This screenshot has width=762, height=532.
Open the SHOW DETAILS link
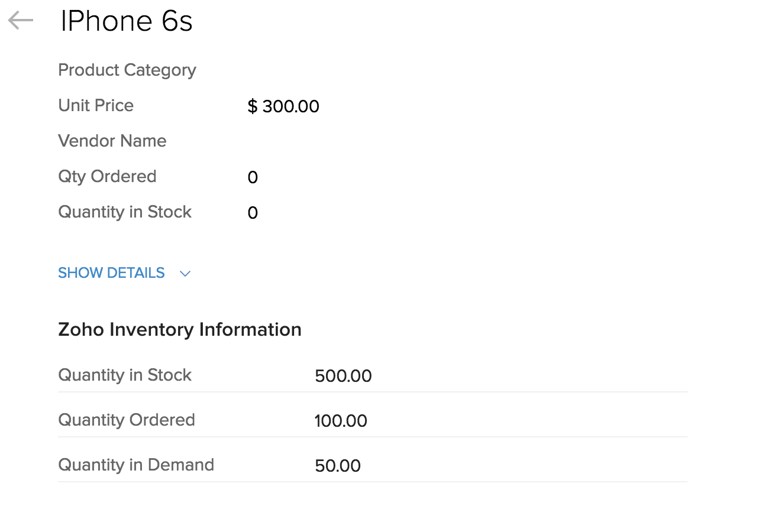(111, 273)
